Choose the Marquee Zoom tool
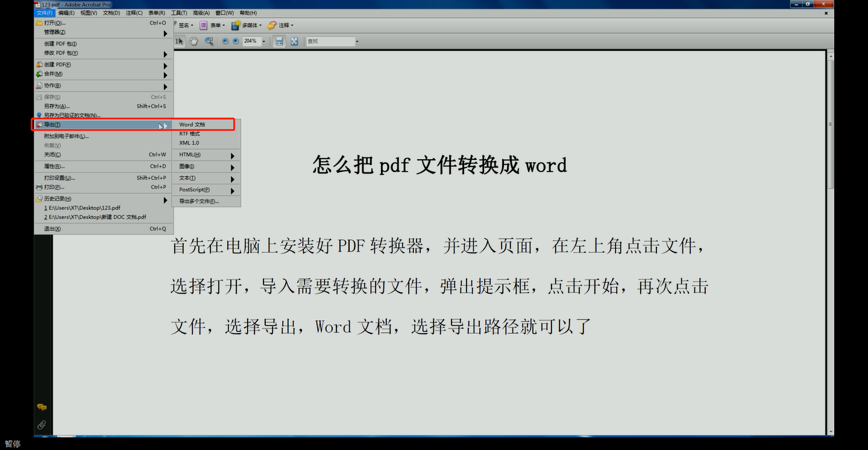The width and height of the screenshot is (868, 450). pyautogui.click(x=209, y=41)
